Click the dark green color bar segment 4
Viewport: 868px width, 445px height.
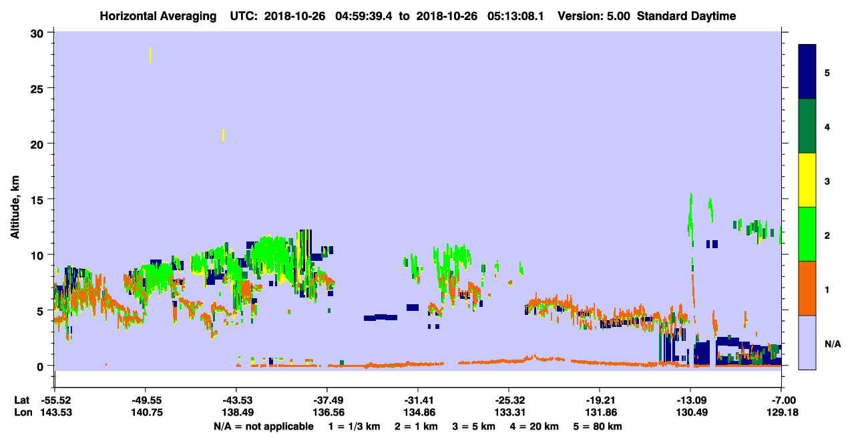pos(807,126)
